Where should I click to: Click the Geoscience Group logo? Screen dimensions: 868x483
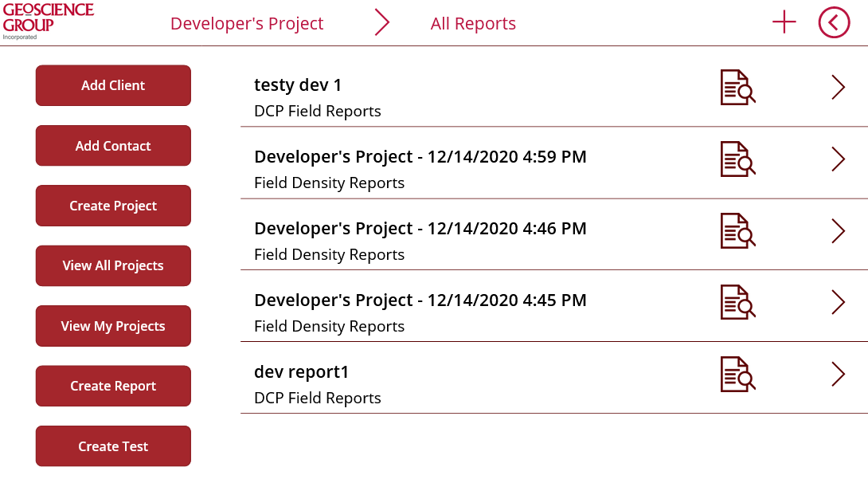point(48,22)
